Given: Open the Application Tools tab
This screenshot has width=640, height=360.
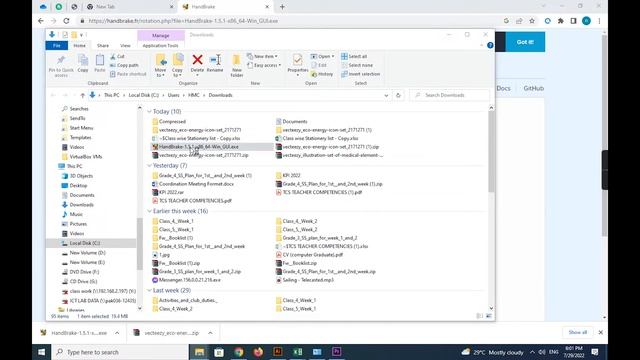Looking at the screenshot, I should (x=160, y=46).
